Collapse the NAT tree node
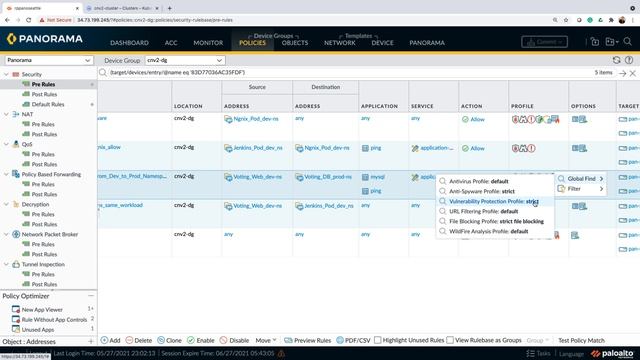The height and width of the screenshot is (360, 640). (6, 114)
